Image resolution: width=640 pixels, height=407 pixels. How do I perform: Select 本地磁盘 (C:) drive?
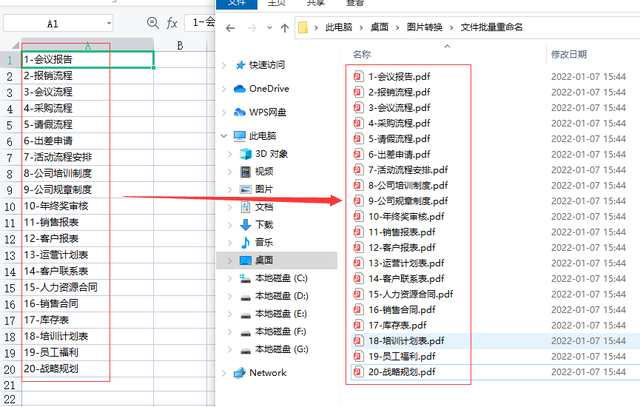point(282,277)
